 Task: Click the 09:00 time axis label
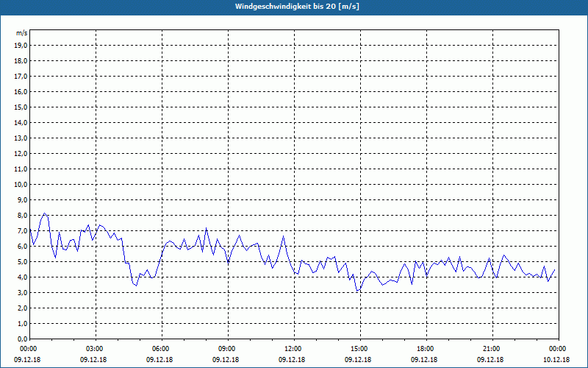pos(229,349)
